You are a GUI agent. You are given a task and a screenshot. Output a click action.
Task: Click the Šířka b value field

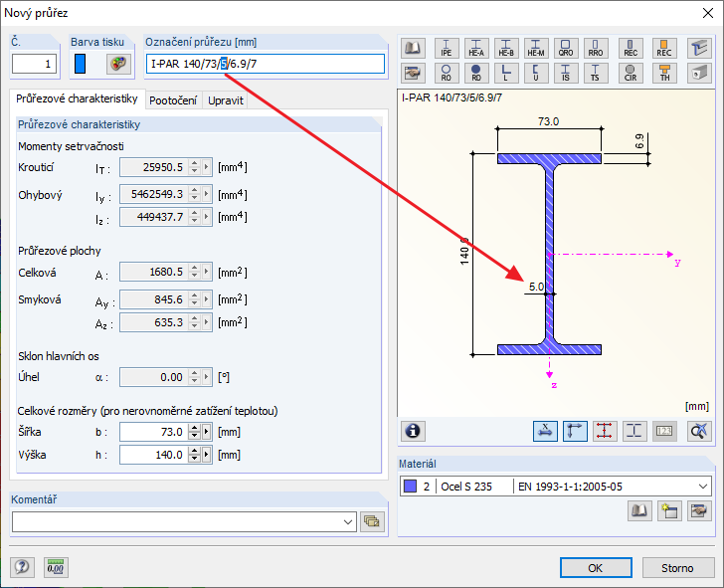[154, 432]
